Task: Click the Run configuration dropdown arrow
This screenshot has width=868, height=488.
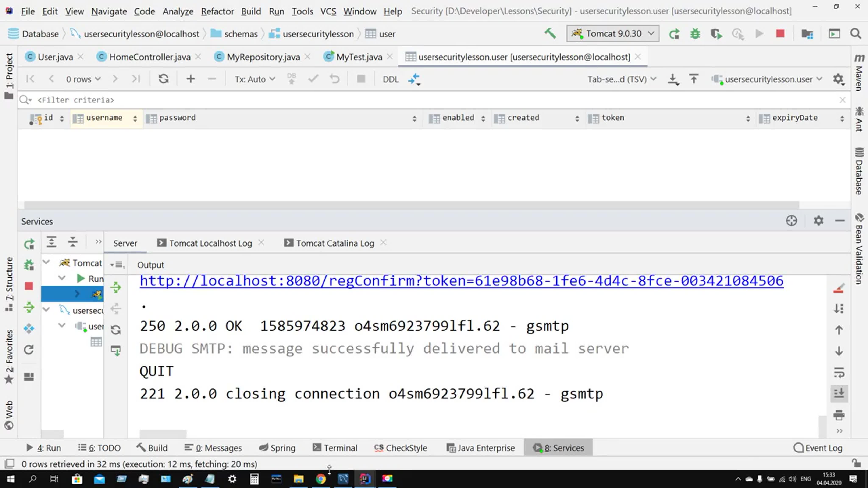Action: pyautogui.click(x=652, y=33)
